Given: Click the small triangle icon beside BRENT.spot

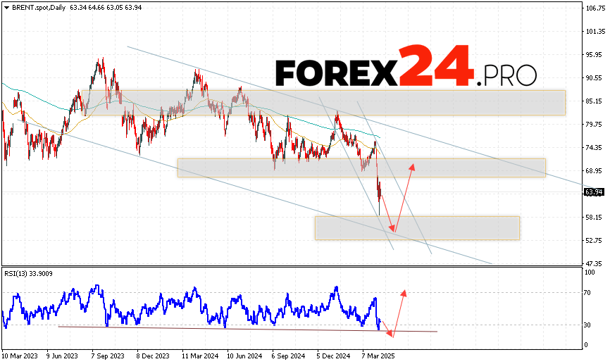Looking at the screenshot, I should click(x=5, y=8).
